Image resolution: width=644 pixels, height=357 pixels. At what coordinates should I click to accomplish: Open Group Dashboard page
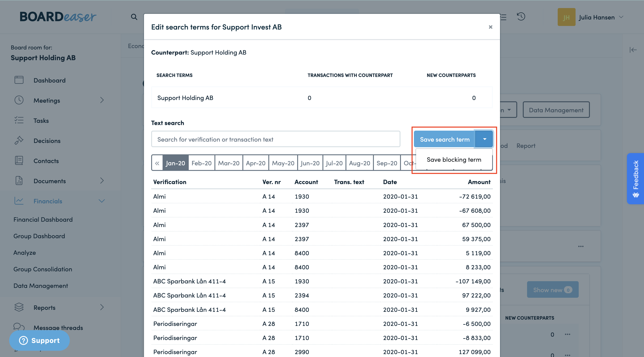[x=39, y=236]
